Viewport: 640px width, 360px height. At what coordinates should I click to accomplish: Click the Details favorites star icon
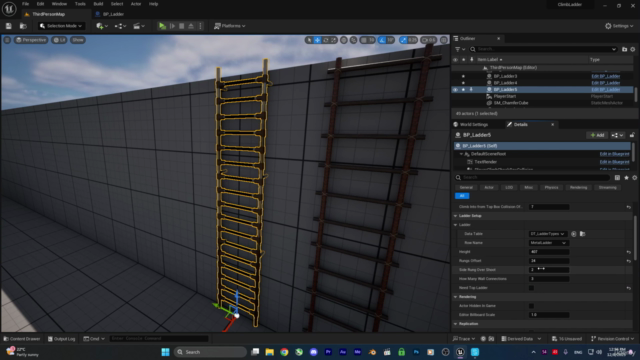pos(627,178)
